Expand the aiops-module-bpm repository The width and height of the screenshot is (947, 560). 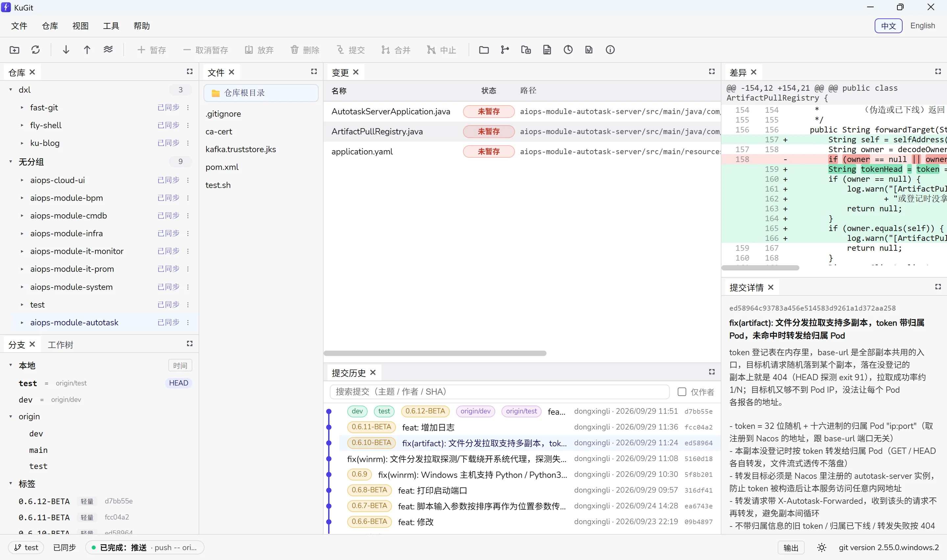[22, 198]
